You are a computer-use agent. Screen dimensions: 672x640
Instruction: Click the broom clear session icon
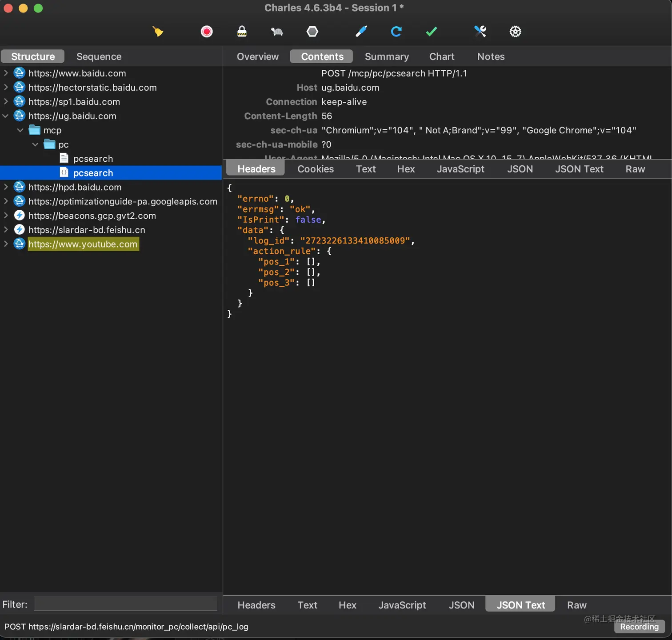[158, 32]
